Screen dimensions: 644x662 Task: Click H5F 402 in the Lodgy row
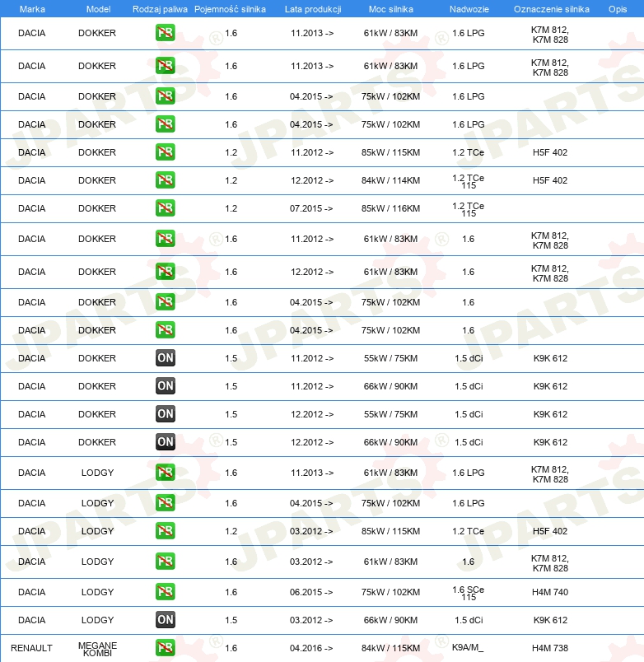(x=550, y=531)
